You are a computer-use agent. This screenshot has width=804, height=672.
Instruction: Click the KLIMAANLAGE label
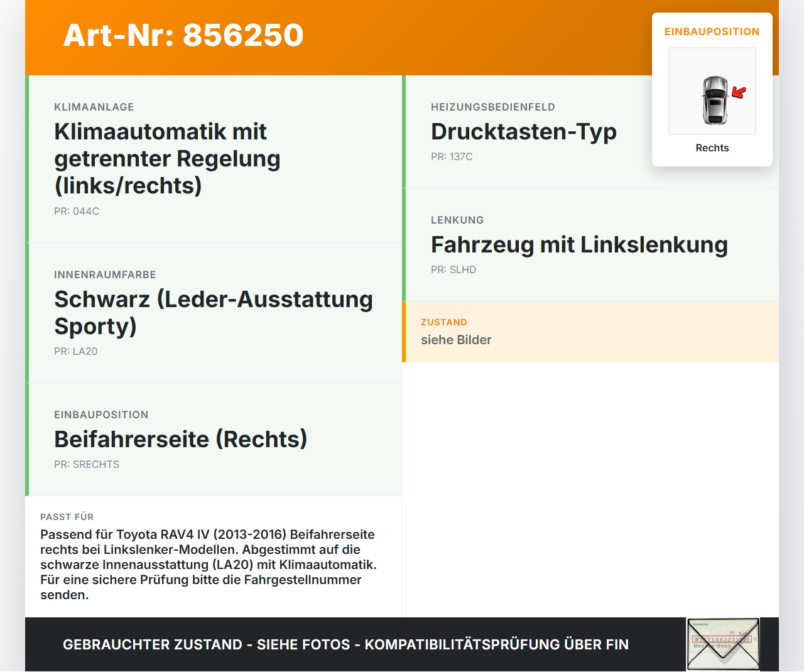[94, 107]
